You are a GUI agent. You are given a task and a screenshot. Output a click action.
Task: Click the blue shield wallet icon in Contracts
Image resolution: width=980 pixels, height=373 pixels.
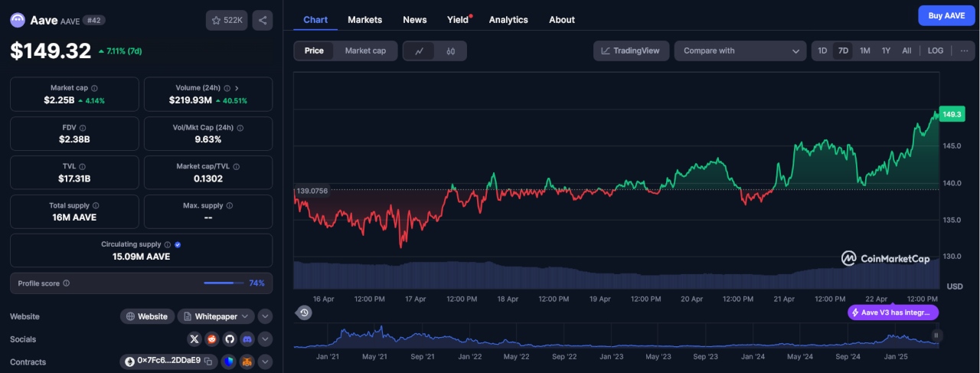click(230, 362)
